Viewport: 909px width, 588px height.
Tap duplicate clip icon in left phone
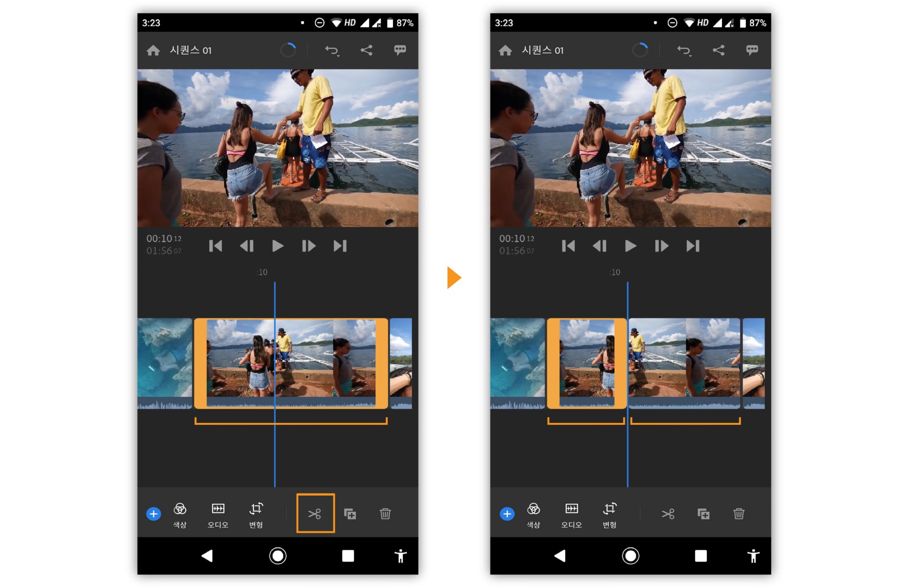tap(350, 514)
